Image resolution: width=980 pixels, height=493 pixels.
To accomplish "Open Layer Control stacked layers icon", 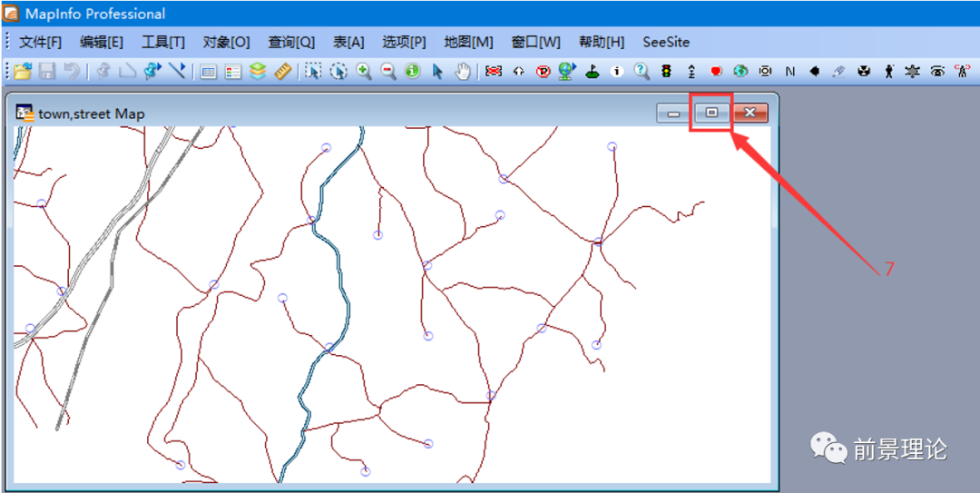I will (x=258, y=72).
